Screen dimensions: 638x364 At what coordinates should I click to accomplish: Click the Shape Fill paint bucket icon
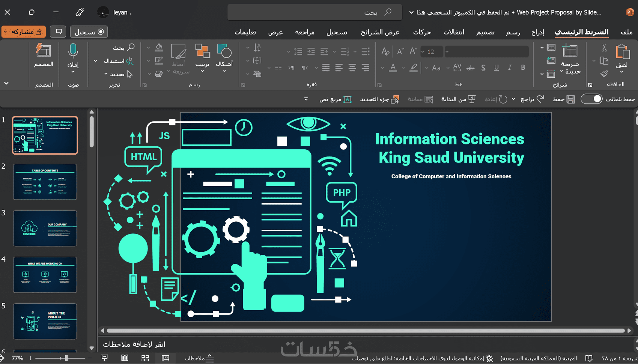tap(159, 48)
